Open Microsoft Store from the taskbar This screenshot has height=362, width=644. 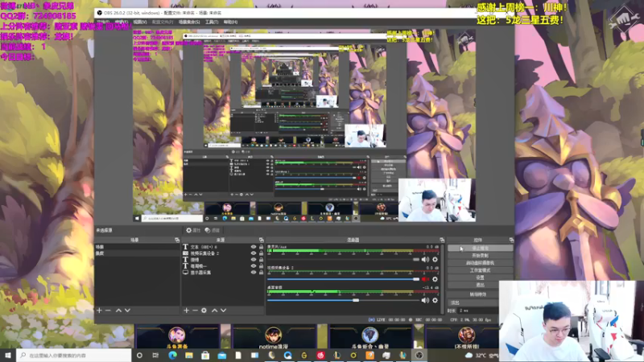coord(205,356)
